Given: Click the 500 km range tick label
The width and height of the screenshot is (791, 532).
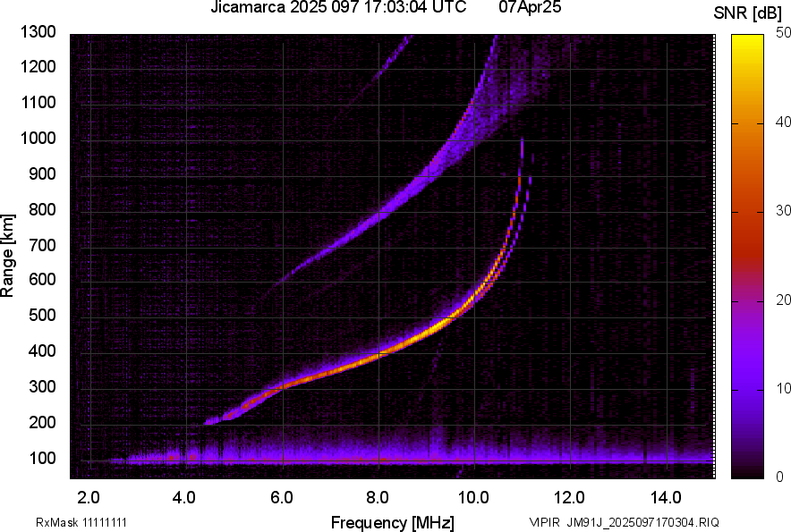Looking at the screenshot, I should tap(42, 315).
